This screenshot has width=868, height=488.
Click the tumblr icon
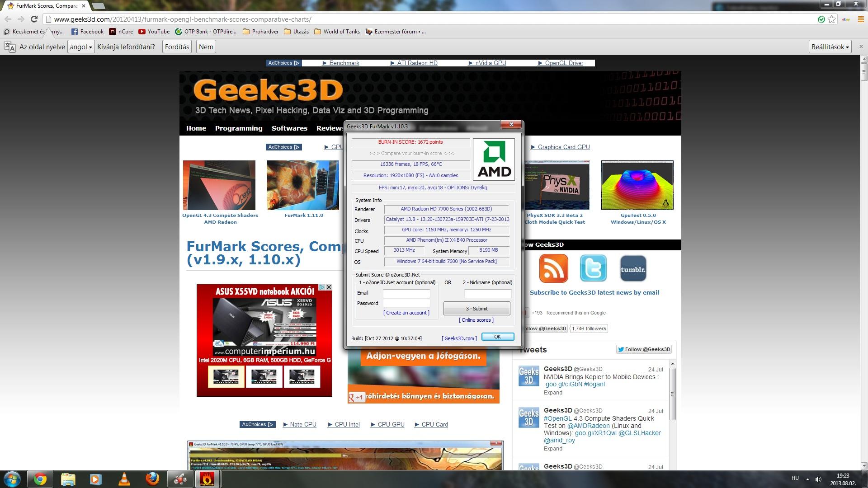pos(633,268)
